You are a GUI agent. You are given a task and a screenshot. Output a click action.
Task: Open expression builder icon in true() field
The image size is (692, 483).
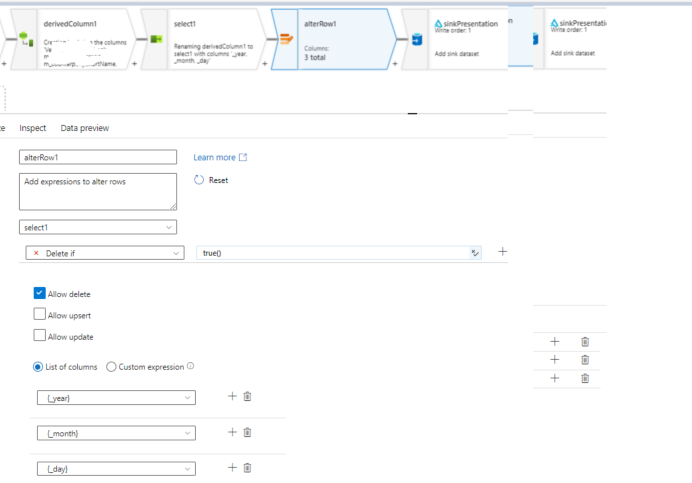475,253
